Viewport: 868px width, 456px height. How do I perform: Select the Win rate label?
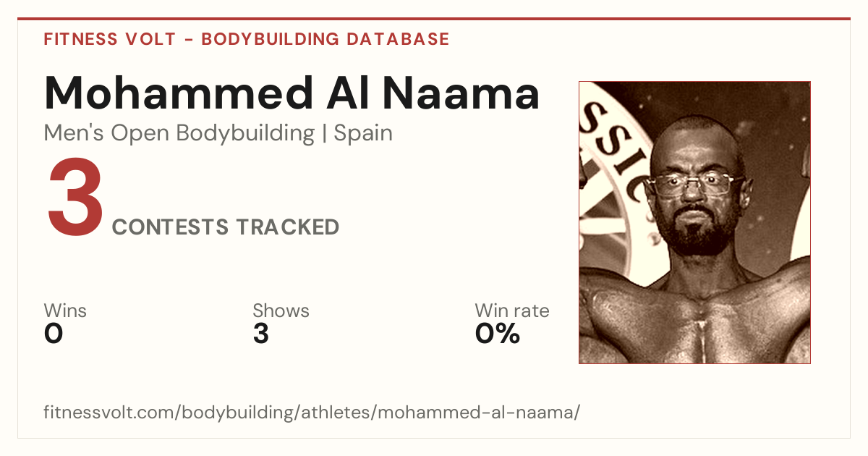pyautogui.click(x=512, y=311)
